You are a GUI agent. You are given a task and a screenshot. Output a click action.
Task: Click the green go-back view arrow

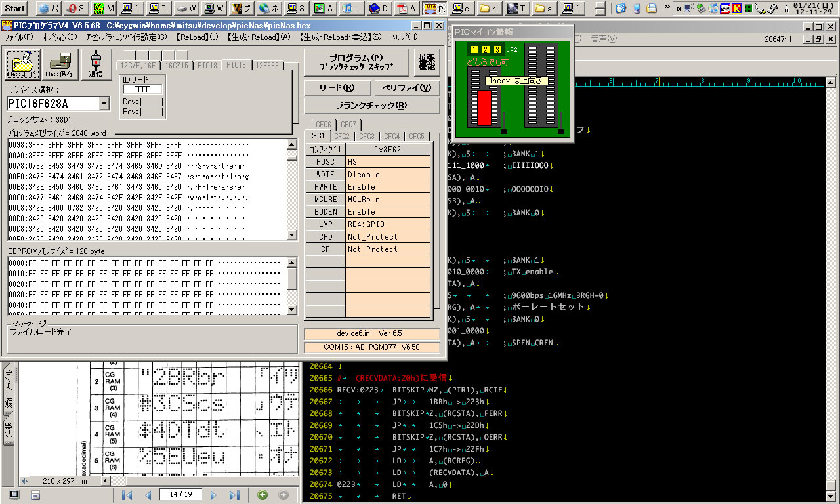(263, 495)
